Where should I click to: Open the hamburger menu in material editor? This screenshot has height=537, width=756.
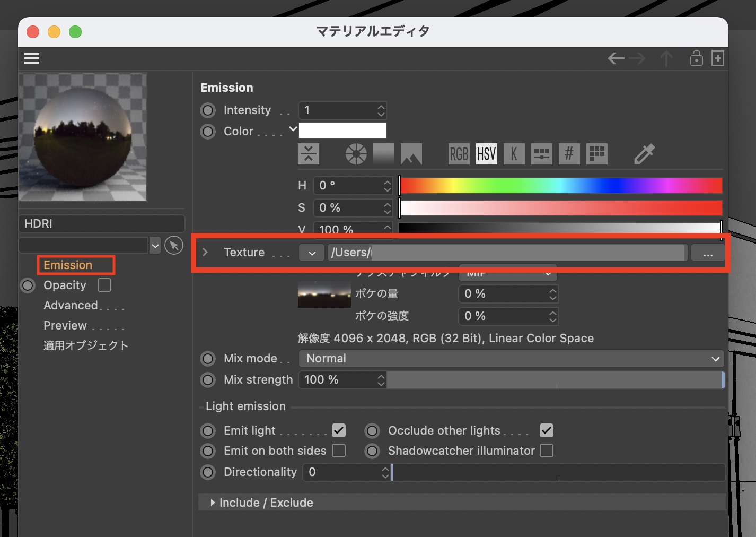tap(32, 58)
